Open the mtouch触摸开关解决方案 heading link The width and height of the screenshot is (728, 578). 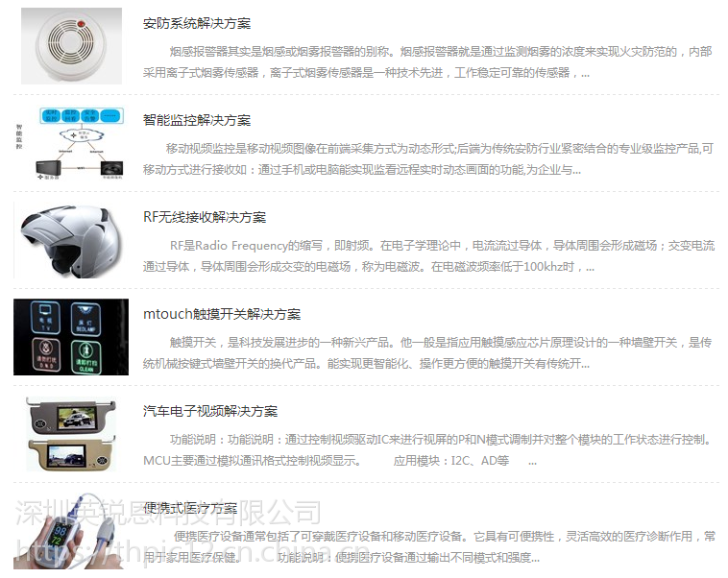(x=222, y=314)
